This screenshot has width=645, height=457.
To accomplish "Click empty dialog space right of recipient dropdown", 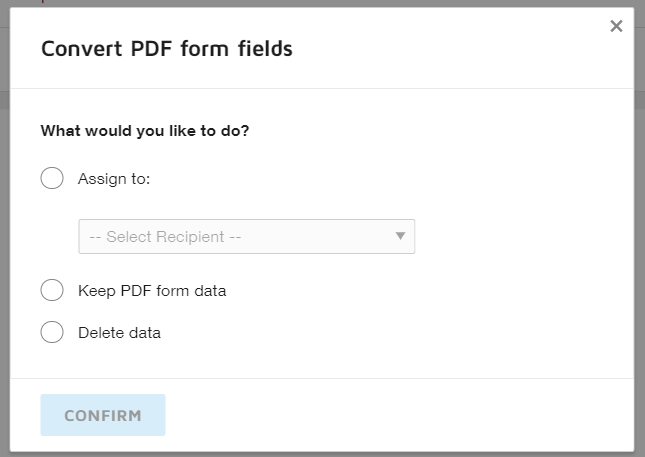I will pyautogui.click(x=520, y=237).
